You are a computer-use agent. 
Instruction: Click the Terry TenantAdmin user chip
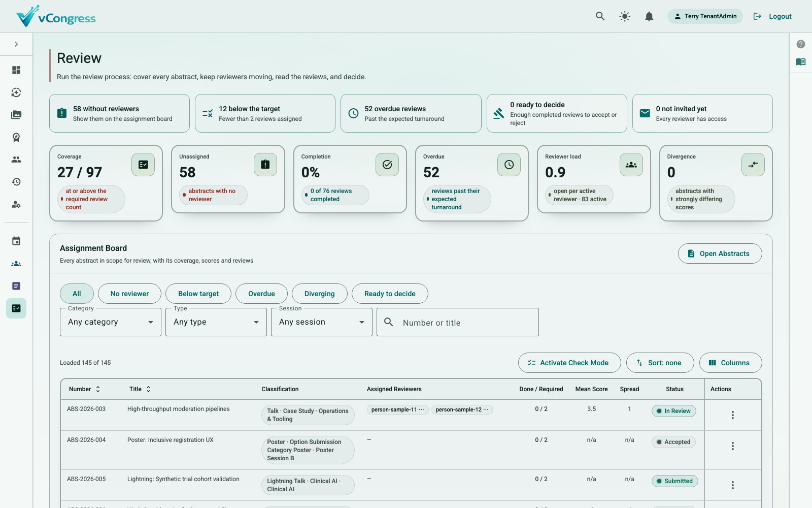pos(705,16)
